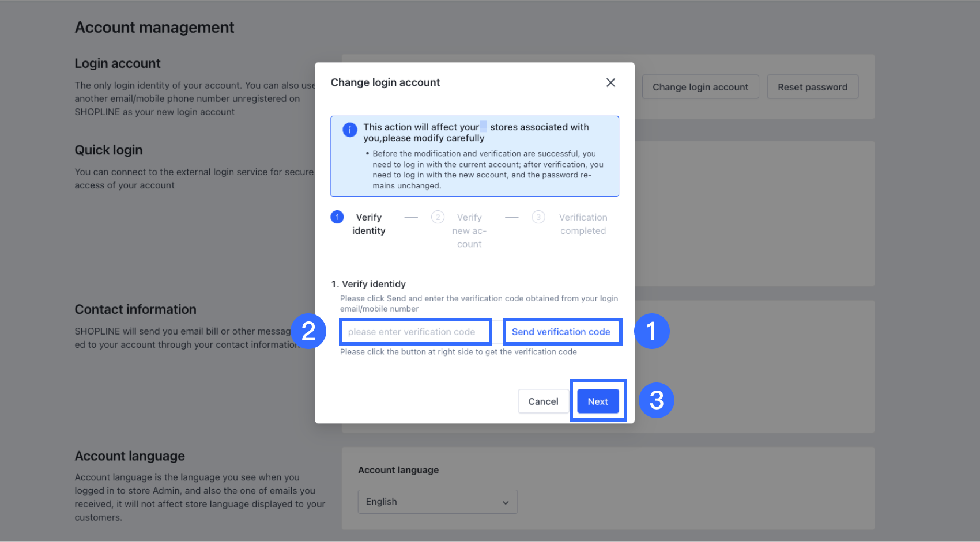Click Change login account button in background page
The height and width of the screenshot is (542, 980).
click(x=700, y=87)
